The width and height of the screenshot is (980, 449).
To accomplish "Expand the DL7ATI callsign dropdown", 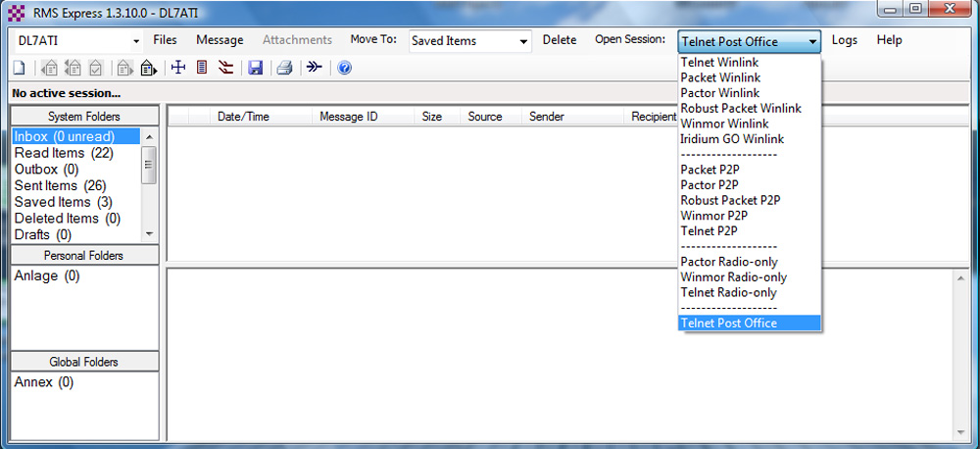I will coord(135,41).
